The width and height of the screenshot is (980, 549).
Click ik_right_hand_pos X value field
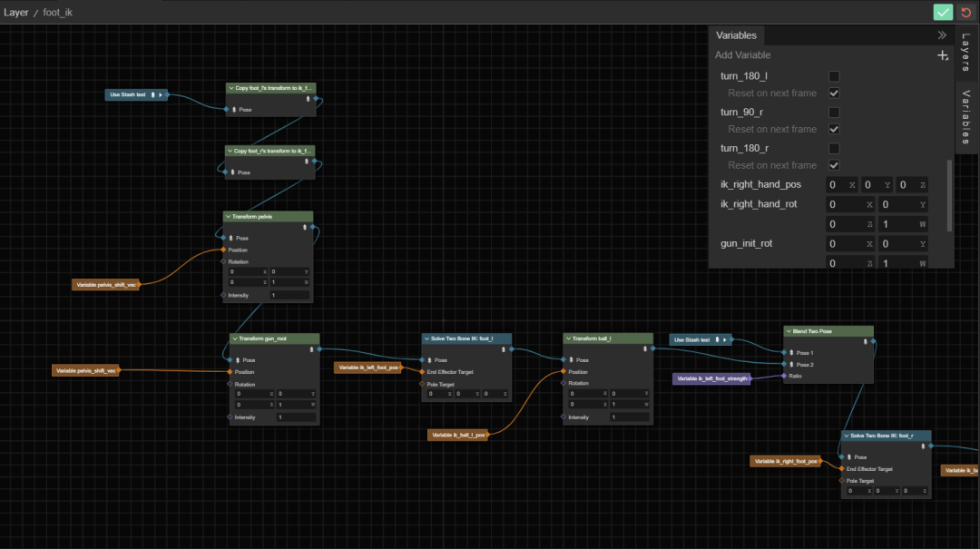tap(838, 185)
